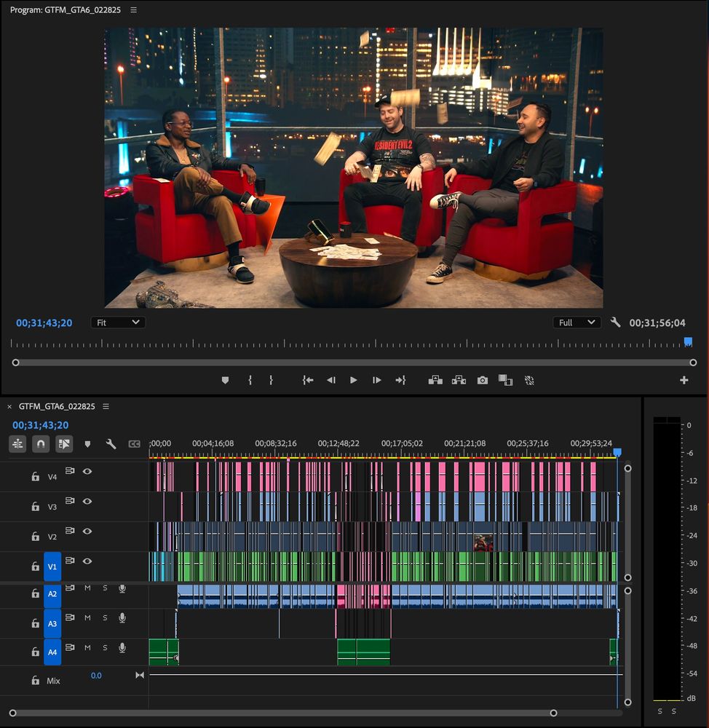The width and height of the screenshot is (709, 728).
Task: Toggle lock on track V1
Action: pos(35,566)
